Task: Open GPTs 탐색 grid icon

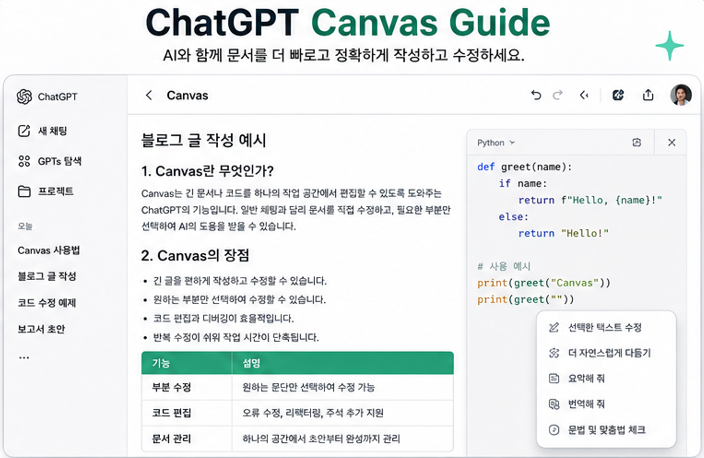Action: 24,161
